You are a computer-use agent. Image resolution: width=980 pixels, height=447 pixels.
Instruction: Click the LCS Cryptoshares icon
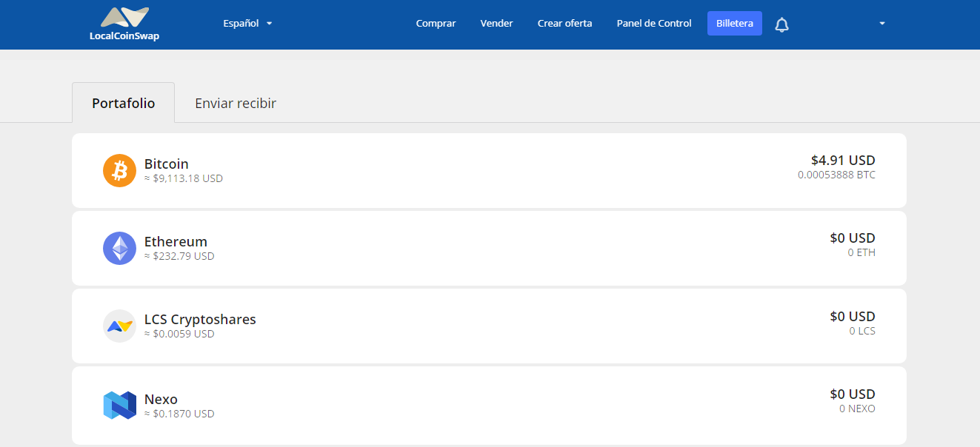[119, 326]
